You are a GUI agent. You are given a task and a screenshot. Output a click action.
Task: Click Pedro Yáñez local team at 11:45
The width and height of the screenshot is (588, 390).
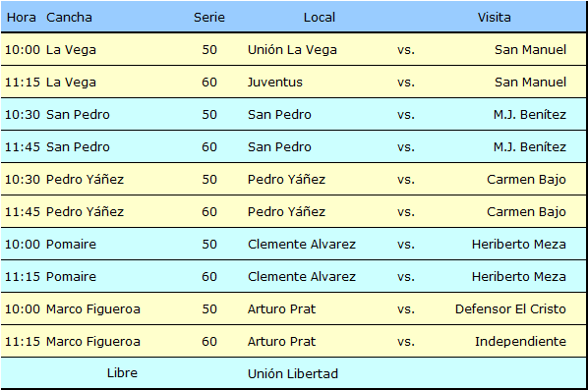coord(286,211)
